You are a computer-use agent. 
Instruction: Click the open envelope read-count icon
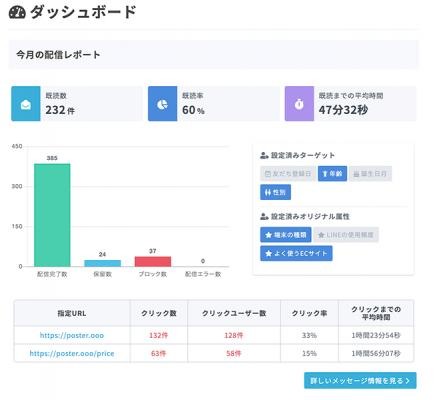click(x=26, y=104)
